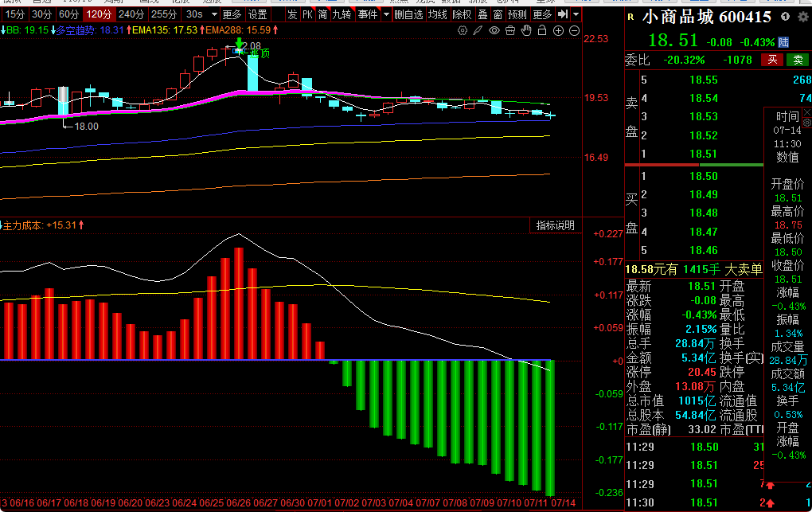The width and height of the screenshot is (812, 512).
Task: Toggle the chart lock icon
Action: [x=542, y=30]
